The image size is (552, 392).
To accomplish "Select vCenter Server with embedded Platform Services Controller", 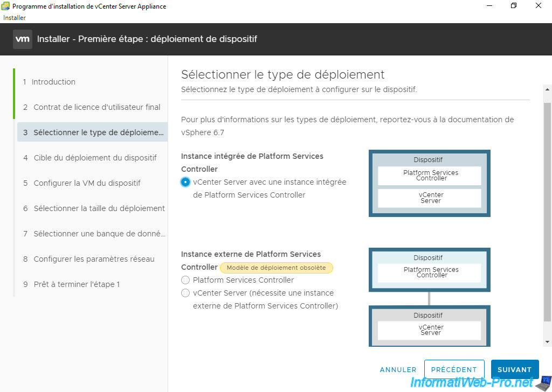I will click(x=185, y=182).
